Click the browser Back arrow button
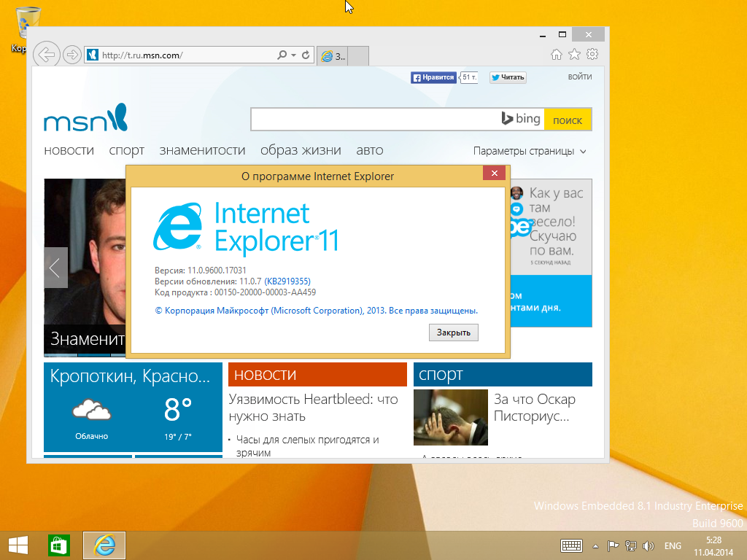The width and height of the screenshot is (747, 560). click(46, 55)
